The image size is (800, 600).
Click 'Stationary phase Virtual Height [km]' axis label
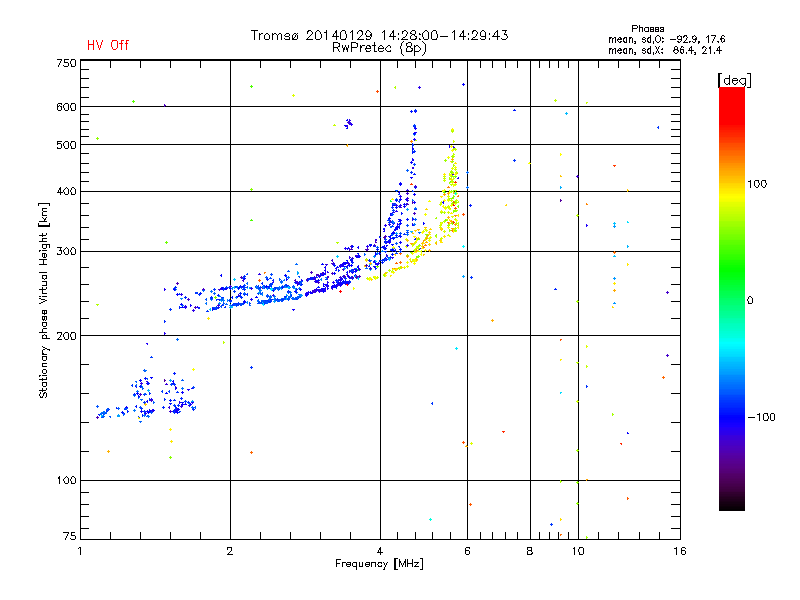tap(44, 301)
